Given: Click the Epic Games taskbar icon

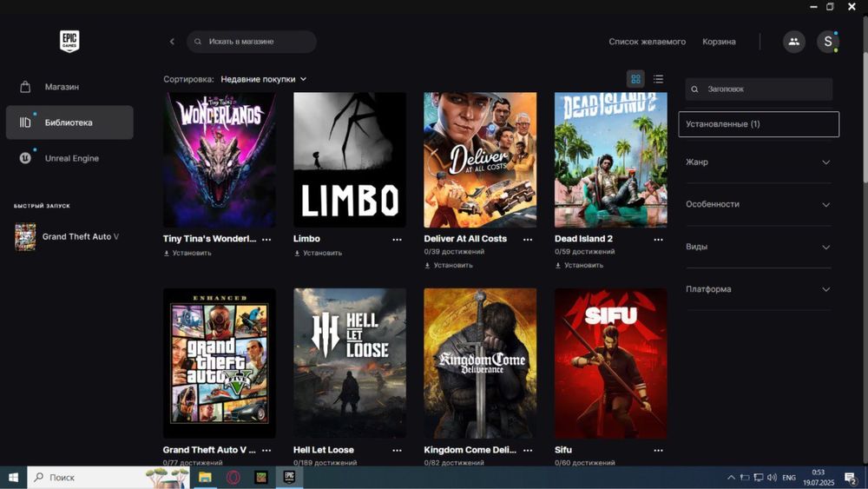Looking at the screenshot, I should tap(290, 478).
